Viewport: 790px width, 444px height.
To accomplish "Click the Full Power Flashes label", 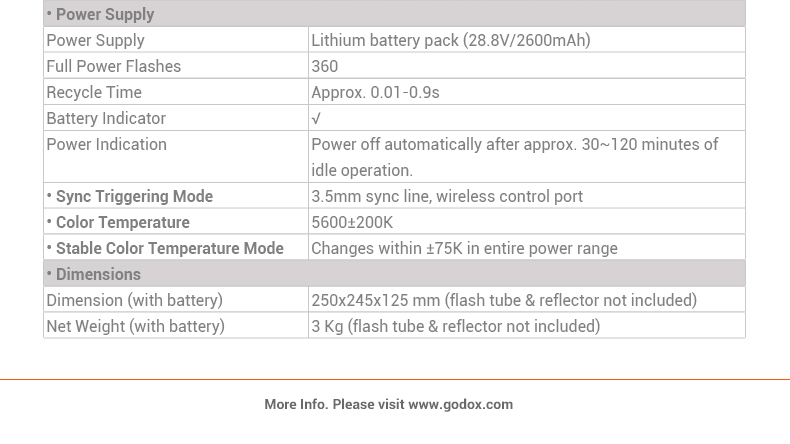I will point(113,66).
